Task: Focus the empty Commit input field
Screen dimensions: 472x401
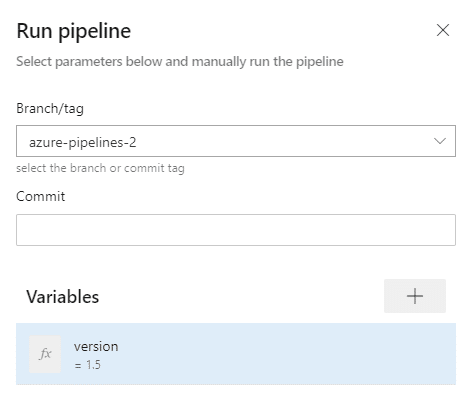Action: click(236, 230)
